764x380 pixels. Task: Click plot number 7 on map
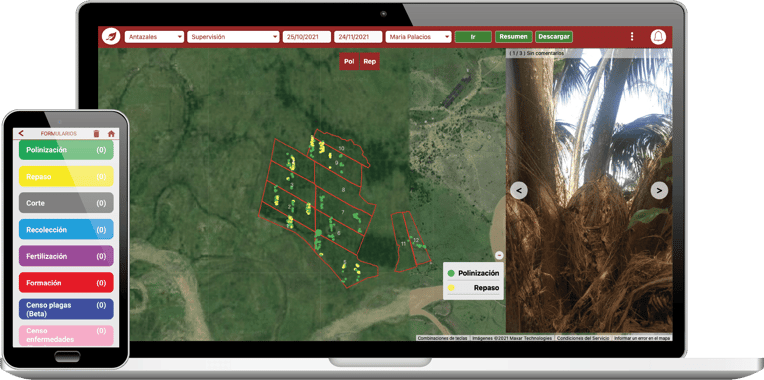tap(343, 212)
